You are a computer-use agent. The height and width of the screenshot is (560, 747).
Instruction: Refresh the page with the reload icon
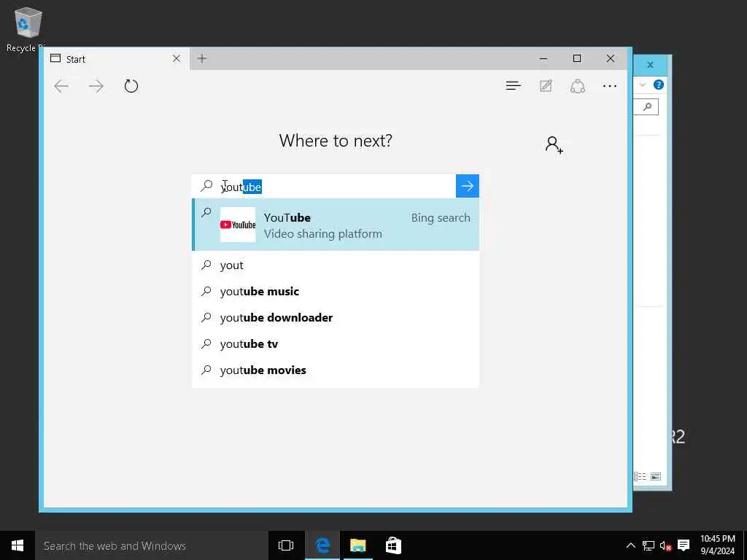(x=131, y=86)
